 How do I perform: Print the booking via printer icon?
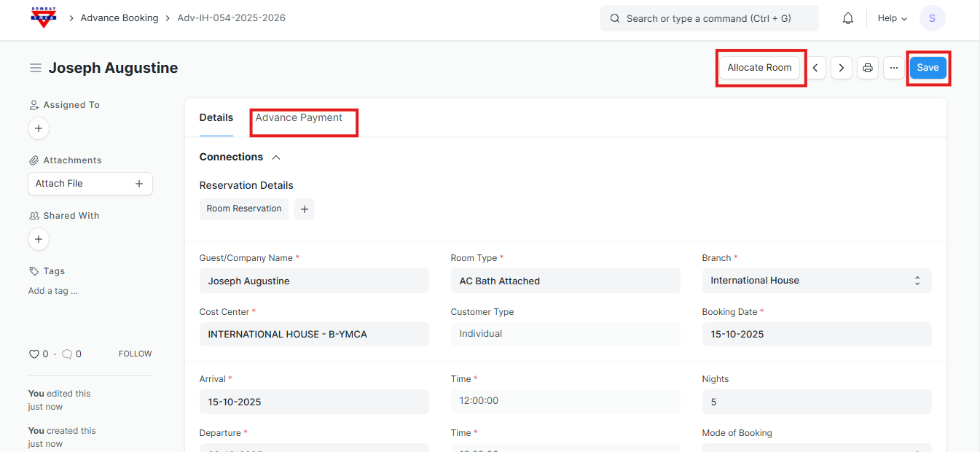point(868,68)
